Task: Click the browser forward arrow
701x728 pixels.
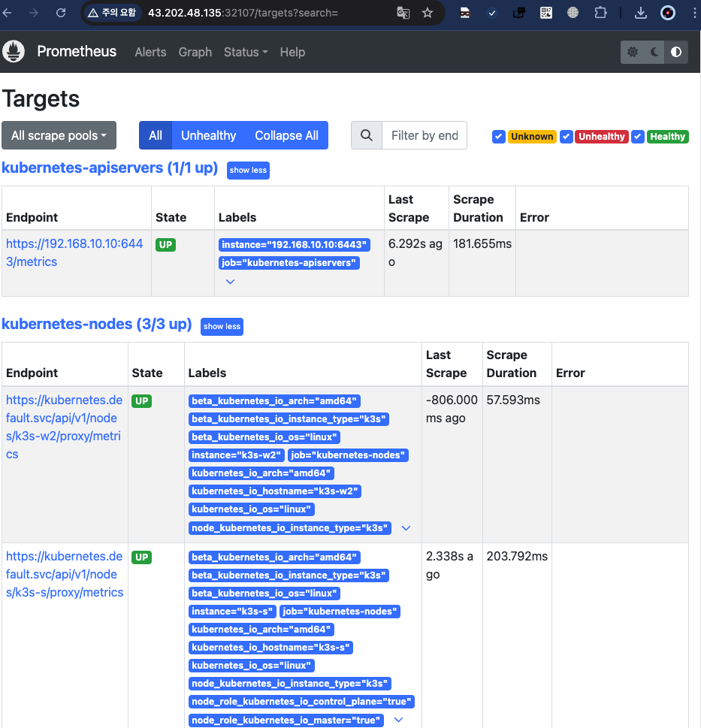Action: click(x=33, y=13)
